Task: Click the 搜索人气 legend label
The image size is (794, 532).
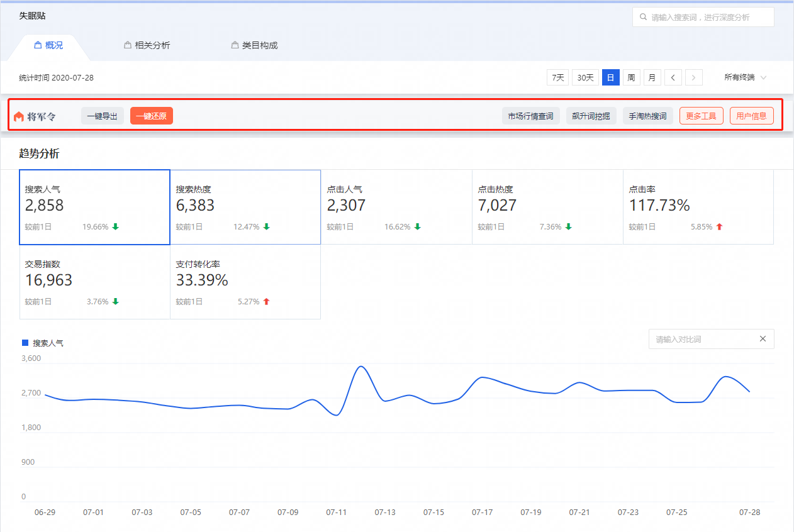Action: [48, 343]
